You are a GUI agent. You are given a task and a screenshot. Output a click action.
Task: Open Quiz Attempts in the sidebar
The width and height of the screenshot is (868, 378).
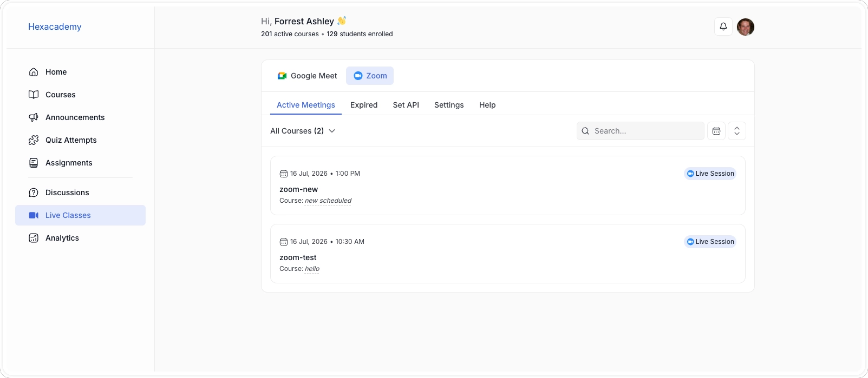[x=80, y=140]
